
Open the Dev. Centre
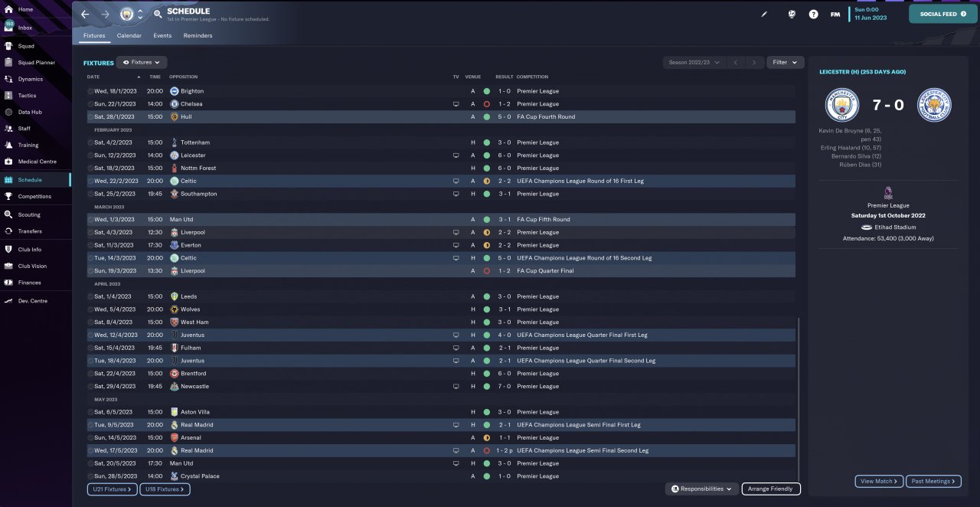32,301
